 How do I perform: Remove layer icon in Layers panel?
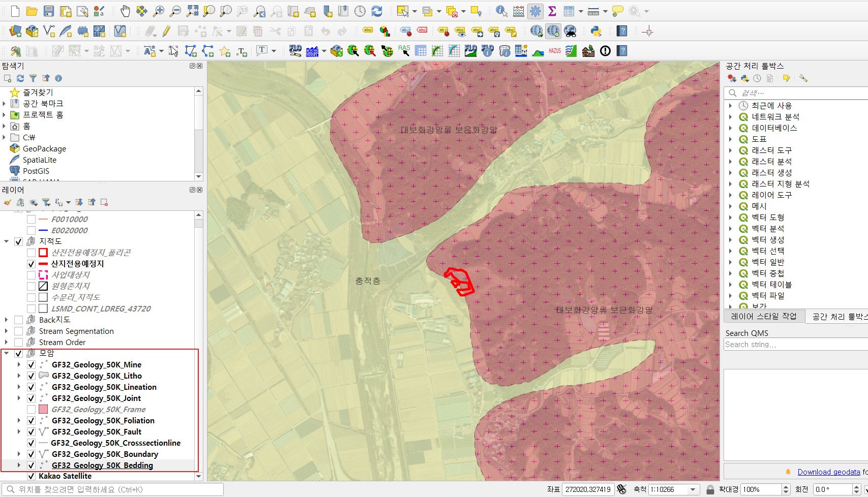(x=104, y=202)
